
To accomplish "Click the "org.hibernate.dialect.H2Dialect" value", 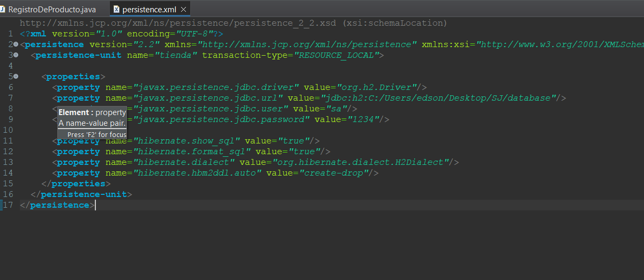I will [x=361, y=162].
